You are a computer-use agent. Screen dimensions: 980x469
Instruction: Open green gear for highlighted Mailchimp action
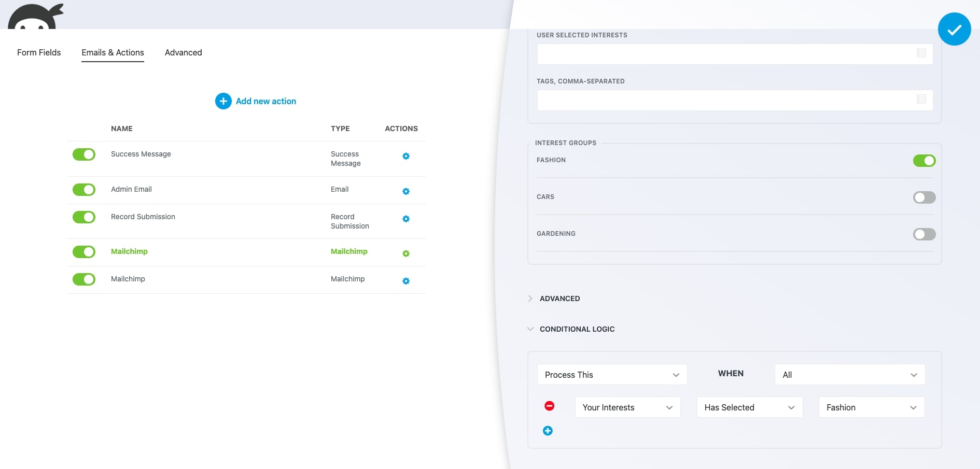(406, 253)
